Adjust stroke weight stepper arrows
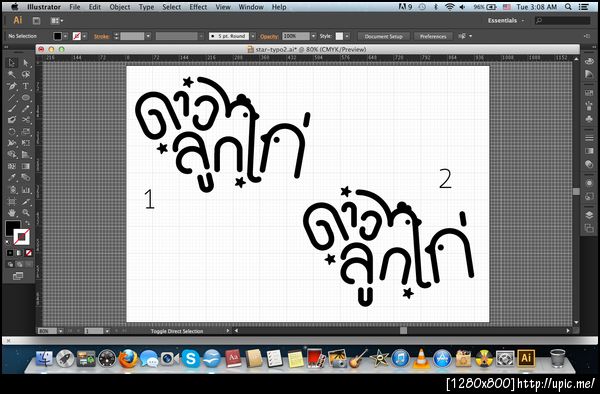The image size is (600, 394). tap(116, 36)
